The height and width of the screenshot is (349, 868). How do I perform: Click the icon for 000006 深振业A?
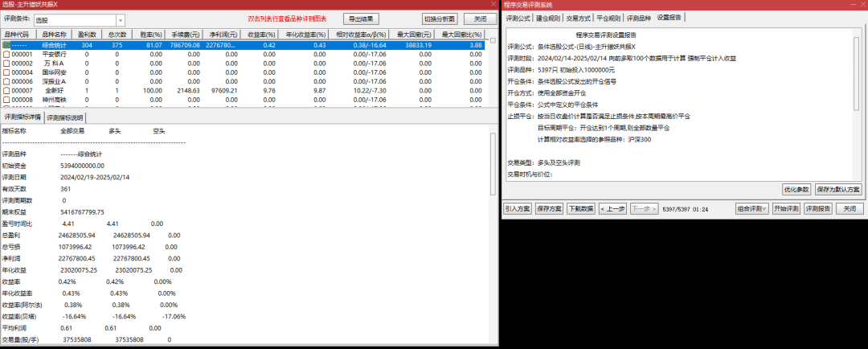[6, 81]
